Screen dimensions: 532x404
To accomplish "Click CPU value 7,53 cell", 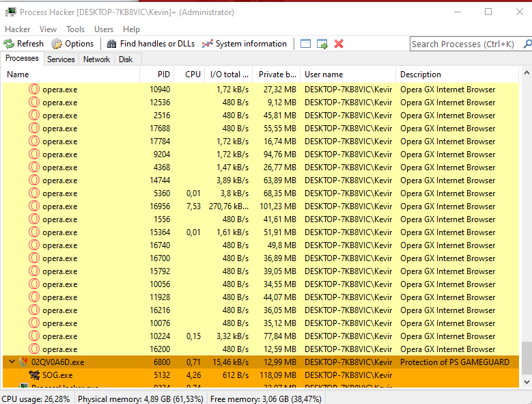I will [193, 206].
